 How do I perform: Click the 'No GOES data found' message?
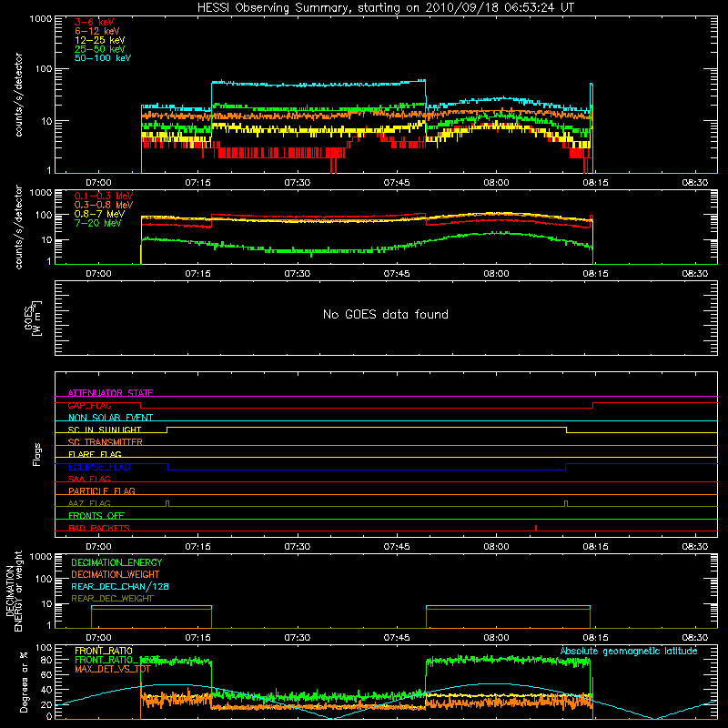(x=386, y=314)
